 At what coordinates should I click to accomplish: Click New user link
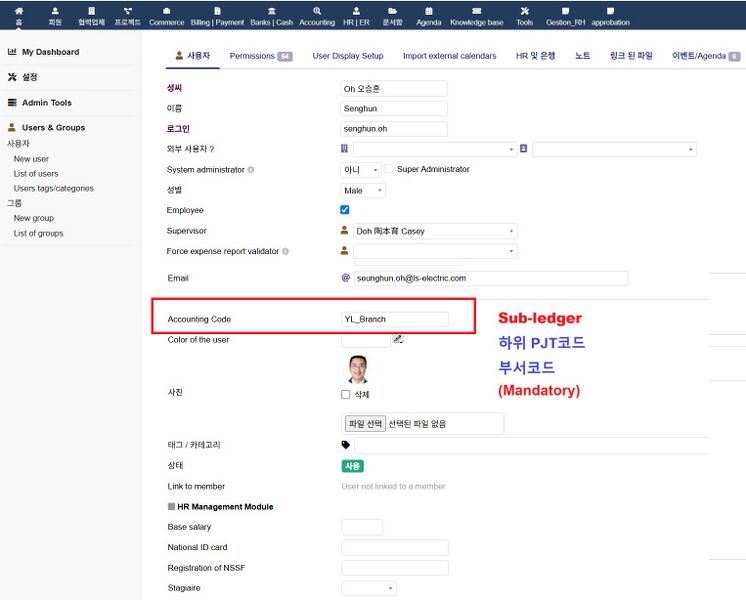[x=31, y=159]
